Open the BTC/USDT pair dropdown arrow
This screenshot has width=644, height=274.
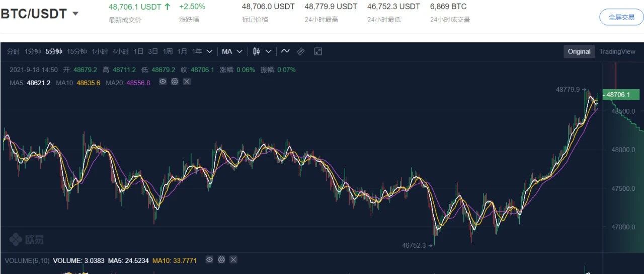pyautogui.click(x=75, y=14)
